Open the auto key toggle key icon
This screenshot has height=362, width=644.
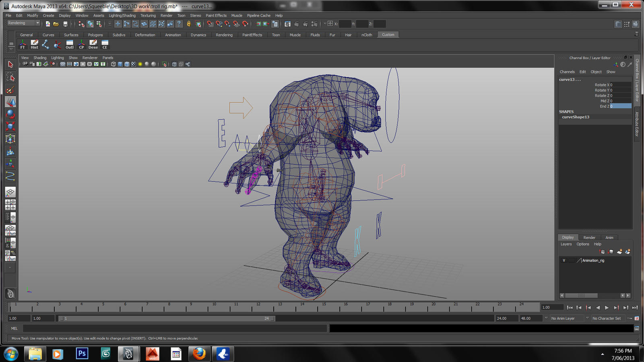click(x=630, y=318)
